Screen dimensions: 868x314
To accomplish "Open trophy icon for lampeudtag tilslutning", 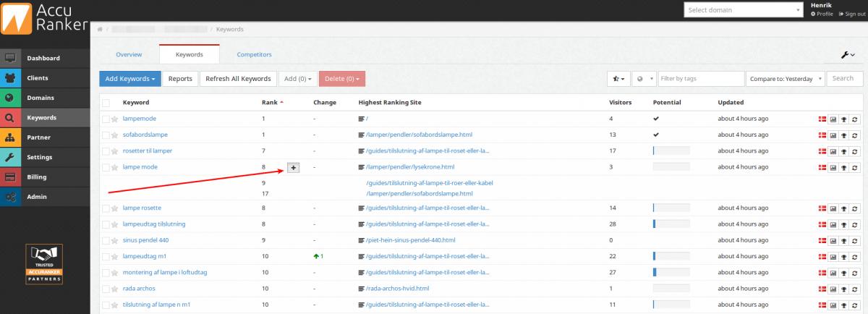I will (844, 224).
